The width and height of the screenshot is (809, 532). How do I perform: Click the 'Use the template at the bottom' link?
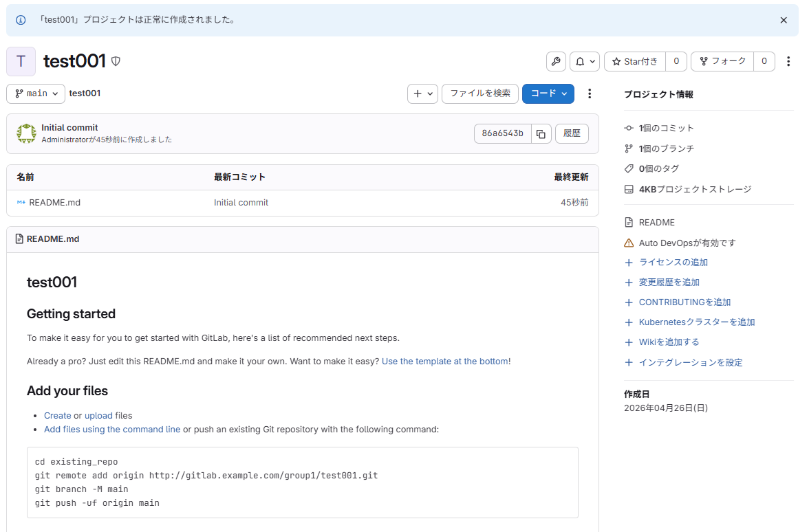click(445, 362)
